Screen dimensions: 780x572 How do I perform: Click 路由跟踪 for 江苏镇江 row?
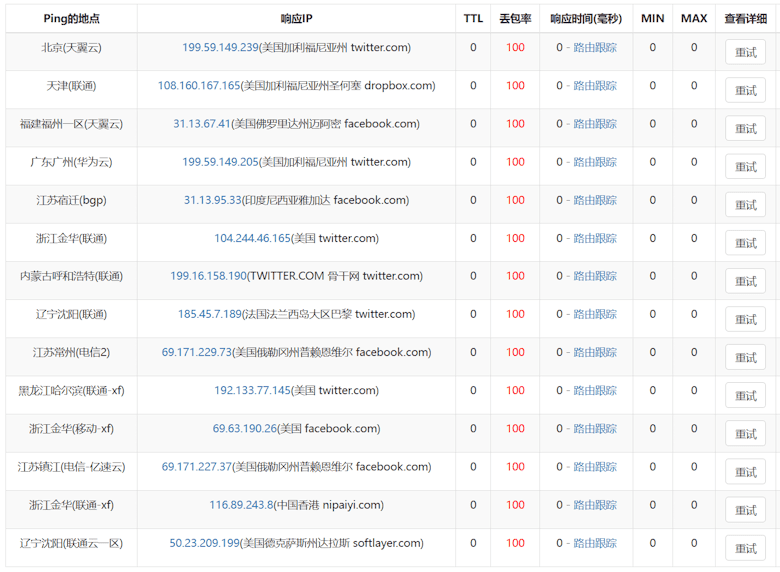point(595,467)
